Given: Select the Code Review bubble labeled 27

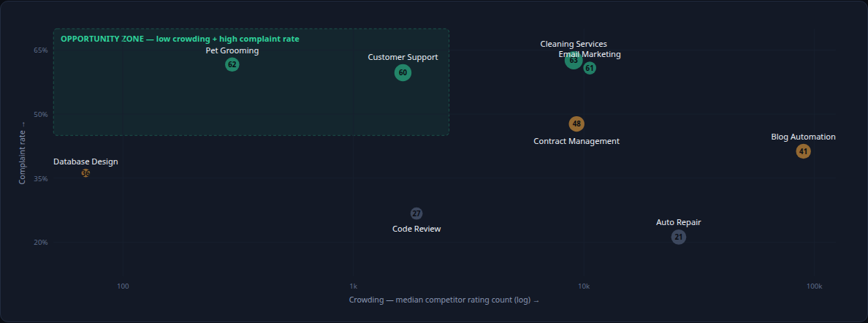Looking at the screenshot, I should coord(416,213).
